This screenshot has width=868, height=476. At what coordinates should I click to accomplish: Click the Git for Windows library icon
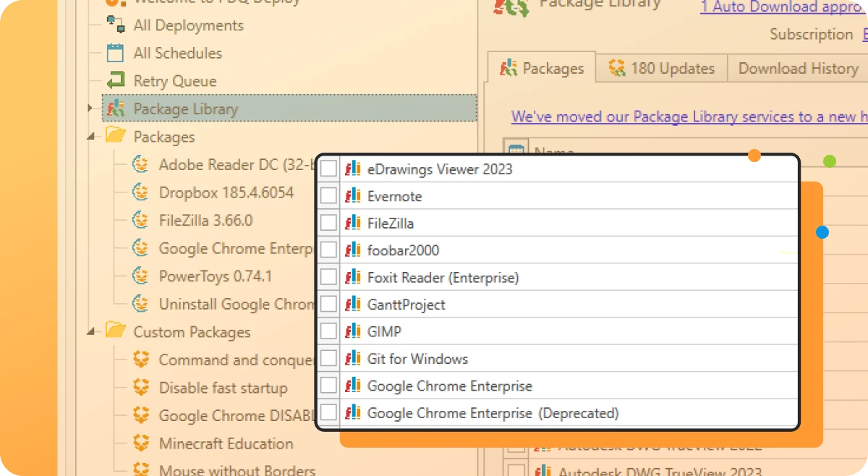tap(353, 358)
